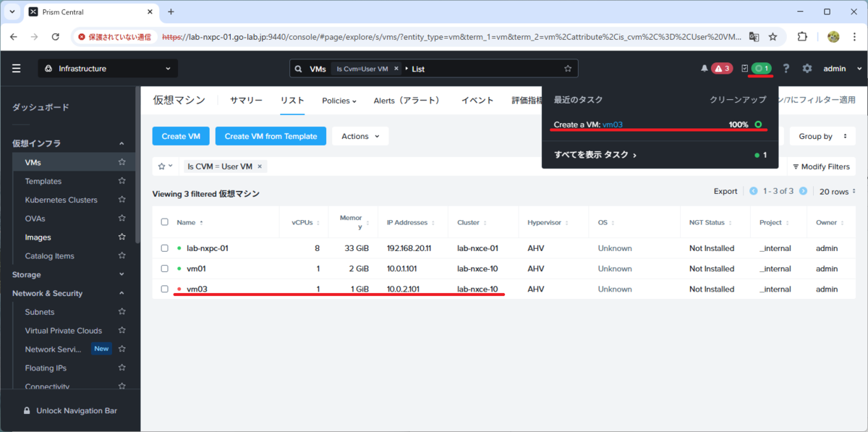Viewport: 868px width, 432px height.
Task: Open the saved filters star dropdown
Action: click(165, 166)
